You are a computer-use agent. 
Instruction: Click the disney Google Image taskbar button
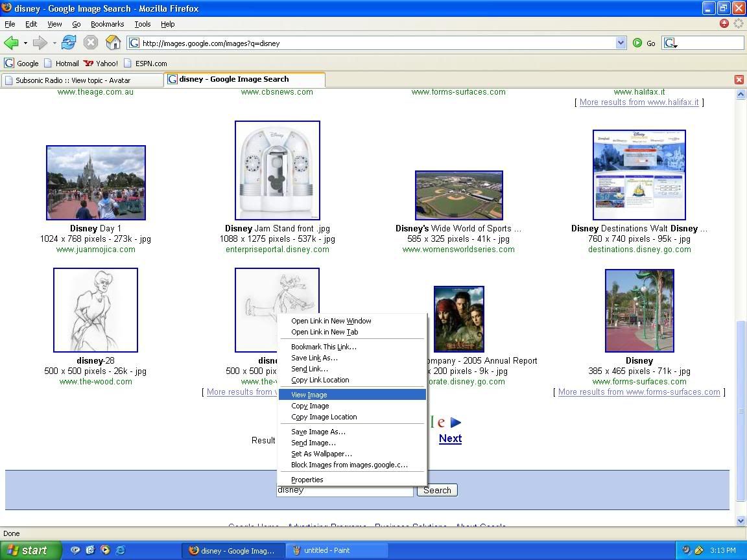click(x=233, y=550)
